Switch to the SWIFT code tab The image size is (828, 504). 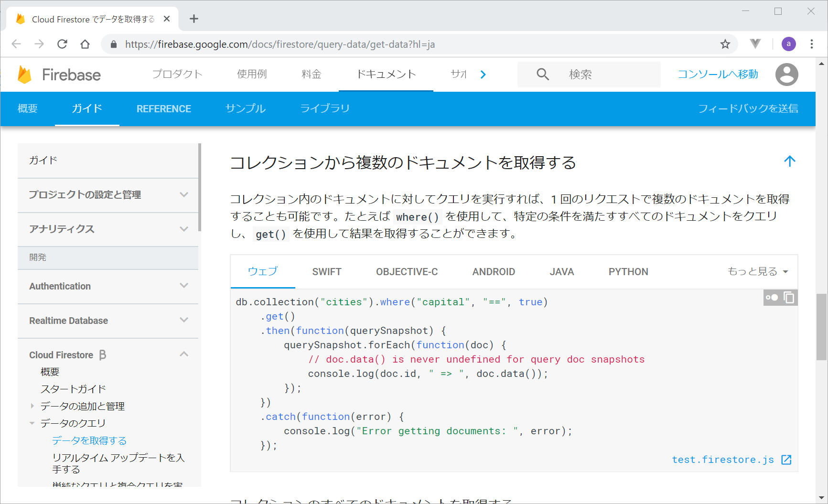pos(327,272)
